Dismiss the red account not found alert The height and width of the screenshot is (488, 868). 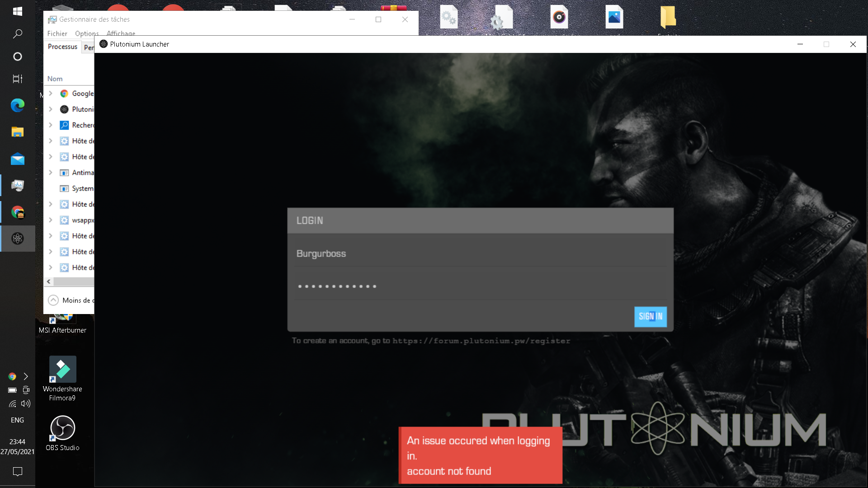click(481, 455)
